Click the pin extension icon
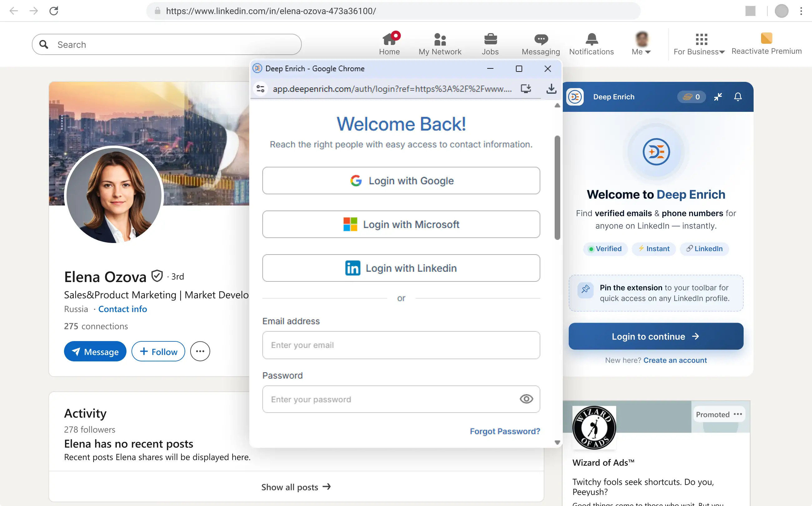The width and height of the screenshot is (812, 506). [x=585, y=290]
